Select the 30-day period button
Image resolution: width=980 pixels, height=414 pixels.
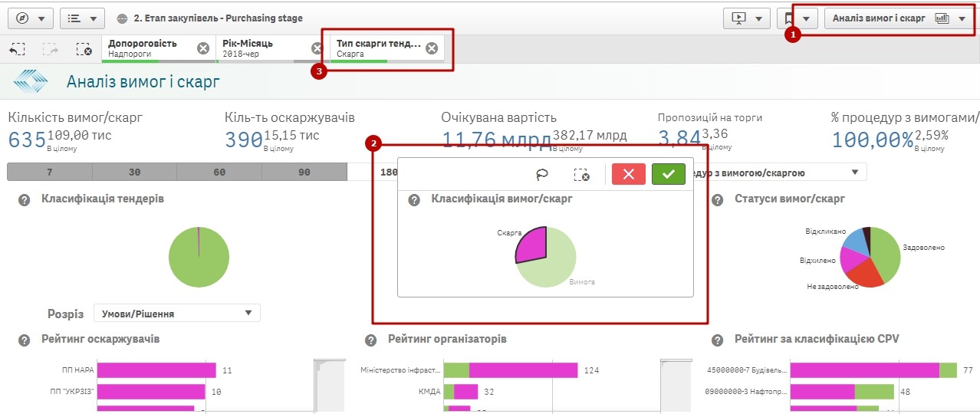[x=135, y=172]
